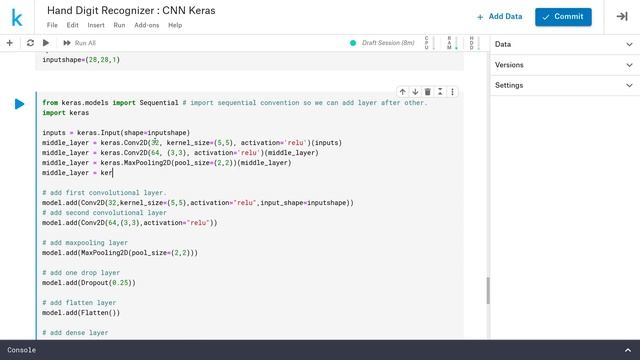Viewport: 640px width, 360px height.
Task: Click the Commit button
Action: [x=563, y=17]
